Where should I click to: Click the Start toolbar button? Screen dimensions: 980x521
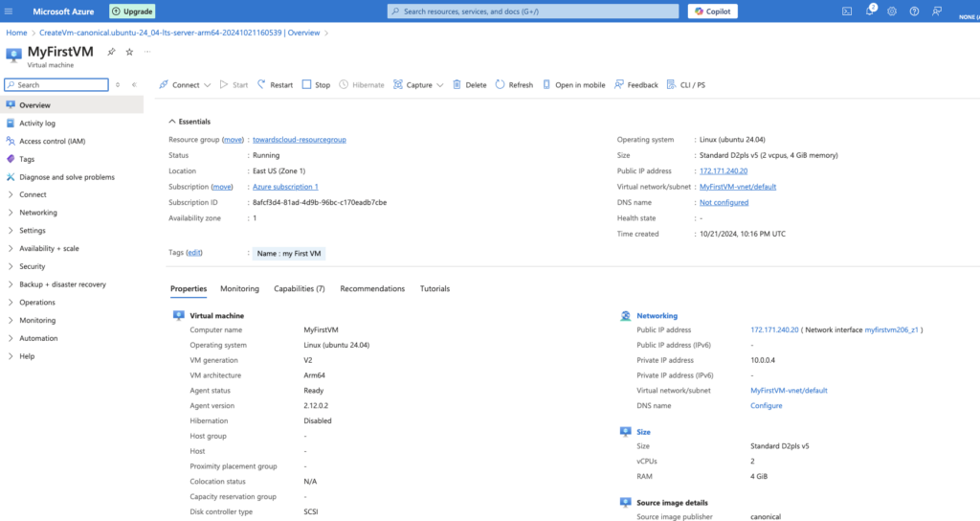point(234,85)
